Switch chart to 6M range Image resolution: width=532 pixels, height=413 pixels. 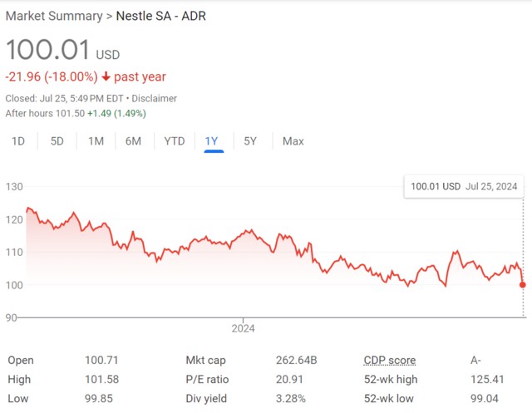(133, 141)
